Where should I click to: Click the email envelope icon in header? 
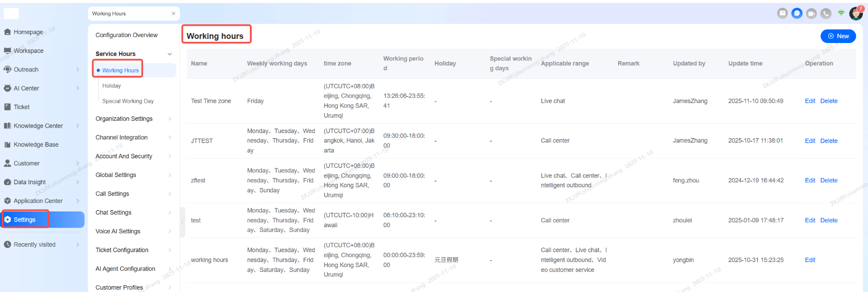click(x=782, y=14)
